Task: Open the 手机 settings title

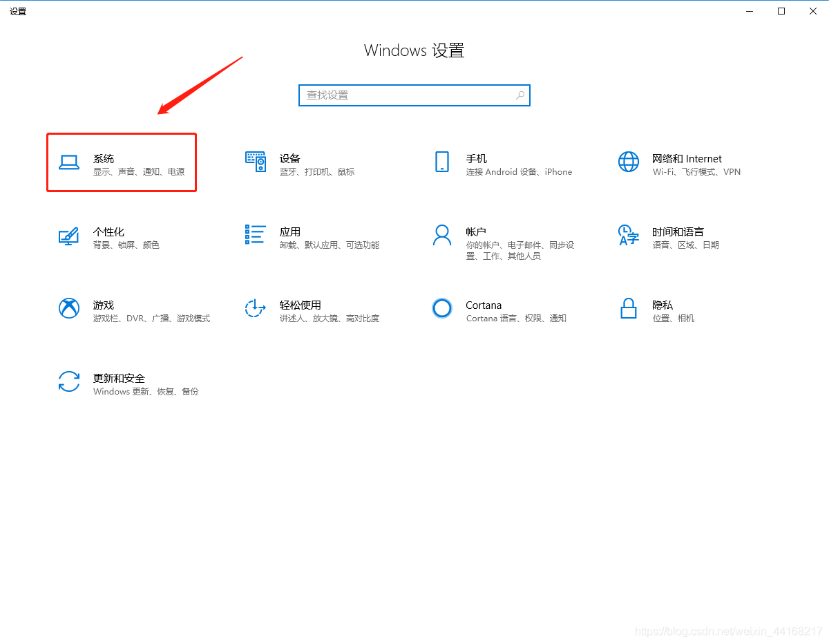Action: point(477,159)
